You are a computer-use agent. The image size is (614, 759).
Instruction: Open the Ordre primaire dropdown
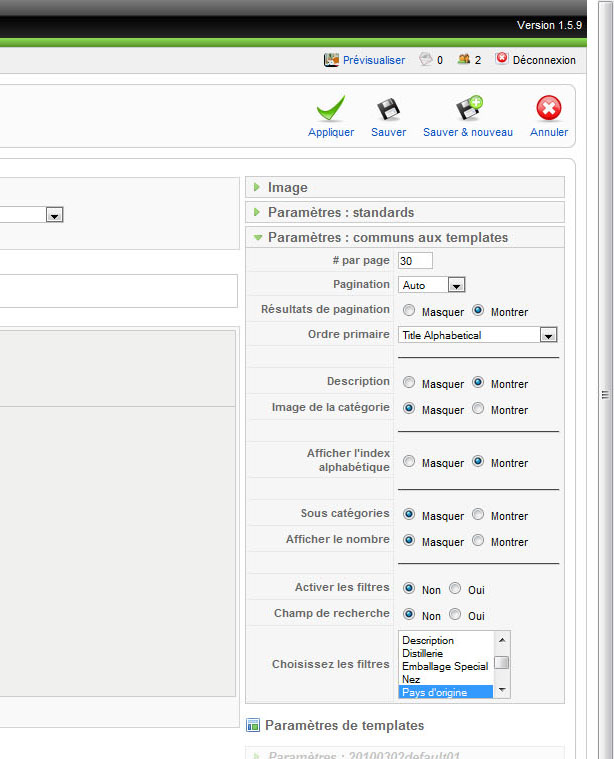tap(477, 335)
